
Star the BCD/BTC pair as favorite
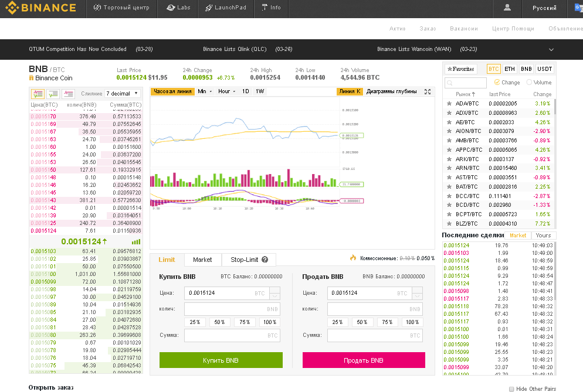(449, 204)
